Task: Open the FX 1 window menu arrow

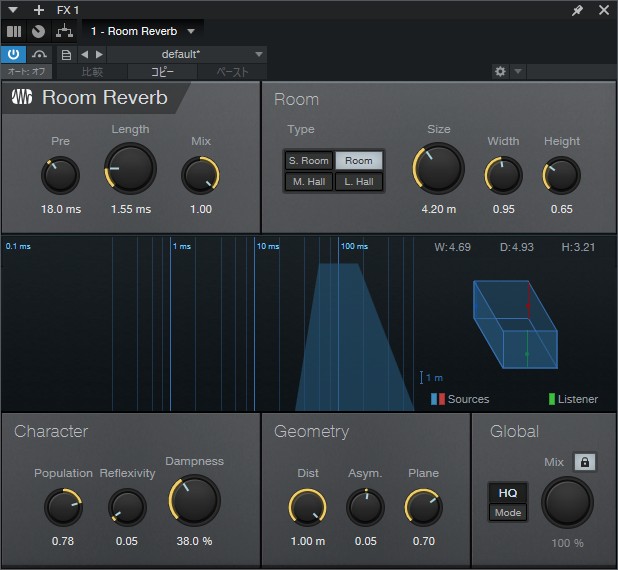Action: pos(13,10)
